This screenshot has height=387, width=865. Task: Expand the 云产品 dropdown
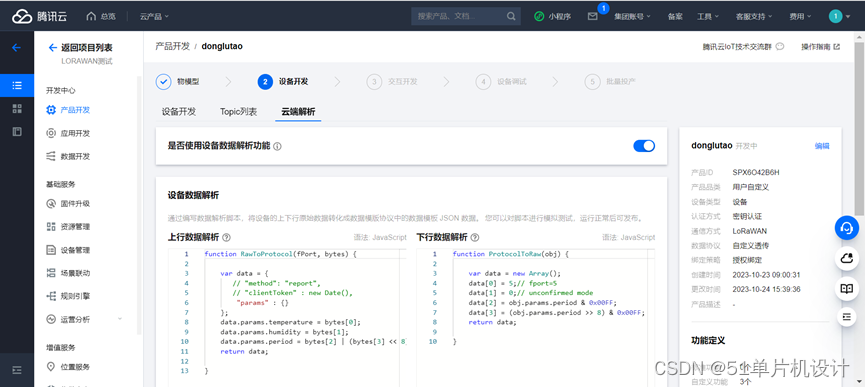tap(154, 17)
